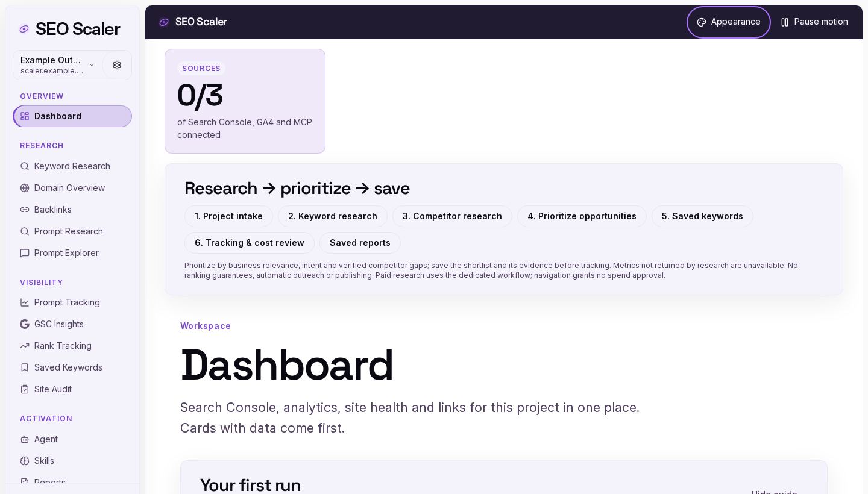Image resolution: width=868 pixels, height=494 pixels.
Task: Open 5. Saved keywords step
Action: [x=702, y=216]
